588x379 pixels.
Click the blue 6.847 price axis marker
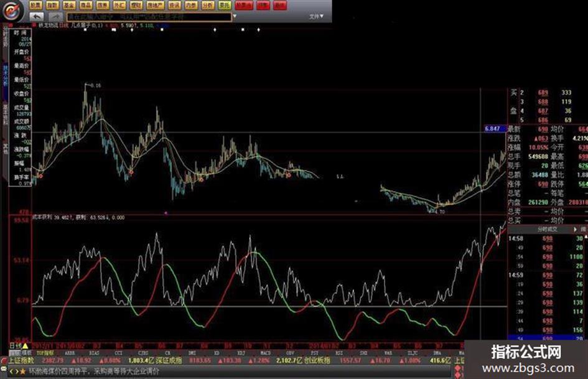[493, 129]
